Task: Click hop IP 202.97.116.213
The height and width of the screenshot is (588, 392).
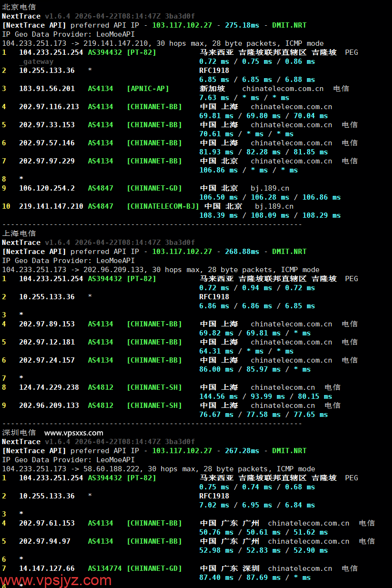Action: (49, 107)
